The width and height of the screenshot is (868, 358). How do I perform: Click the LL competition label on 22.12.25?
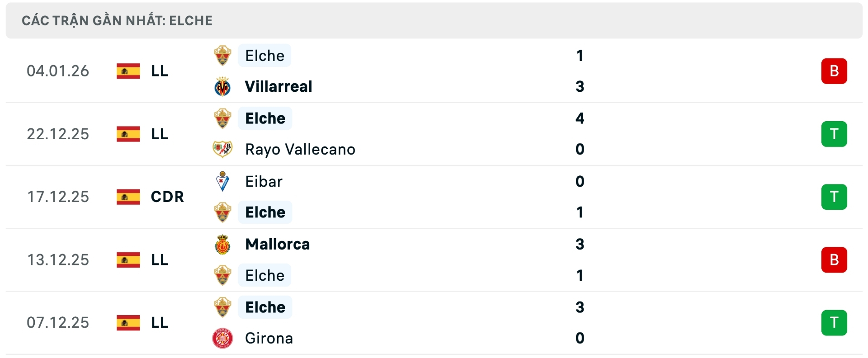tap(159, 134)
